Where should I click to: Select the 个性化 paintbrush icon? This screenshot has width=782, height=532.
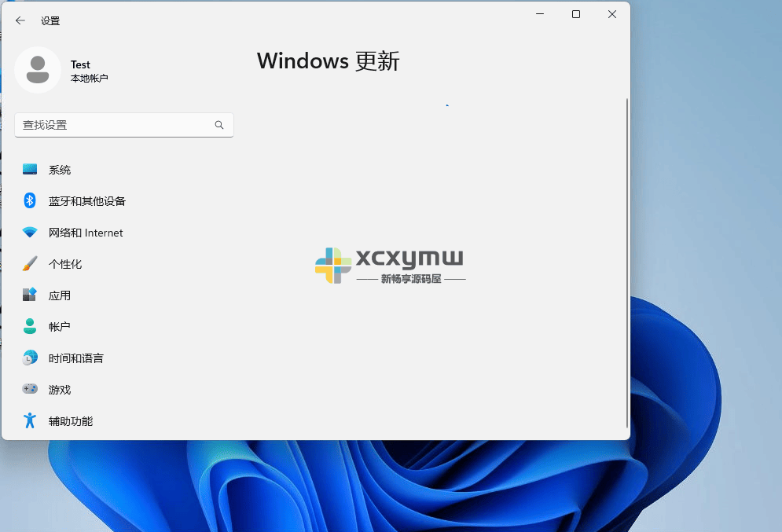[x=28, y=263]
